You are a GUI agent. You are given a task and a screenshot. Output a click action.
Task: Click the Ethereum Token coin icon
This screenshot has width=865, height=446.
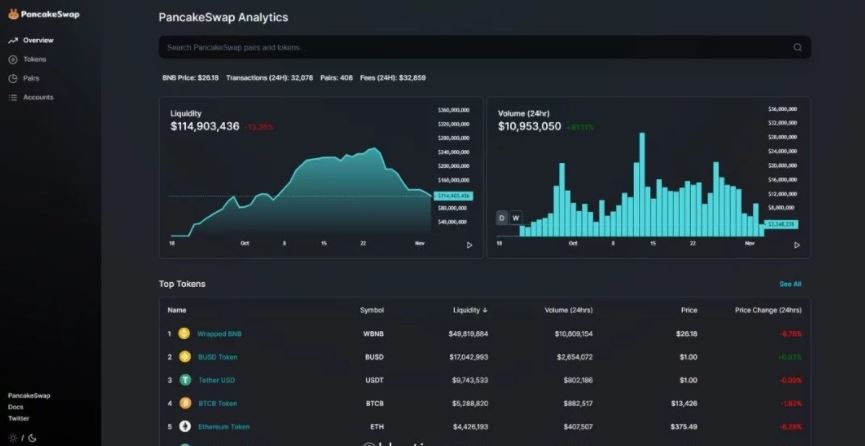tap(184, 426)
